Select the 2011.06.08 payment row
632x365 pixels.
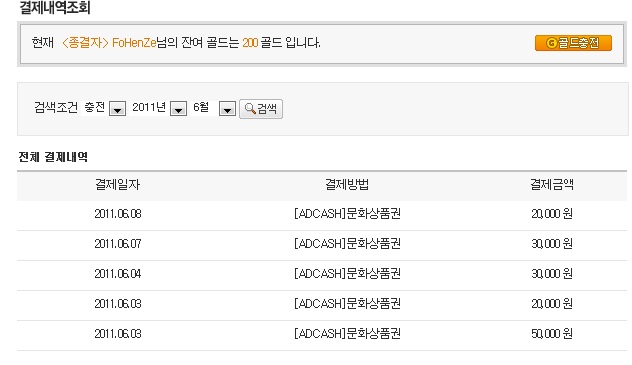point(322,214)
